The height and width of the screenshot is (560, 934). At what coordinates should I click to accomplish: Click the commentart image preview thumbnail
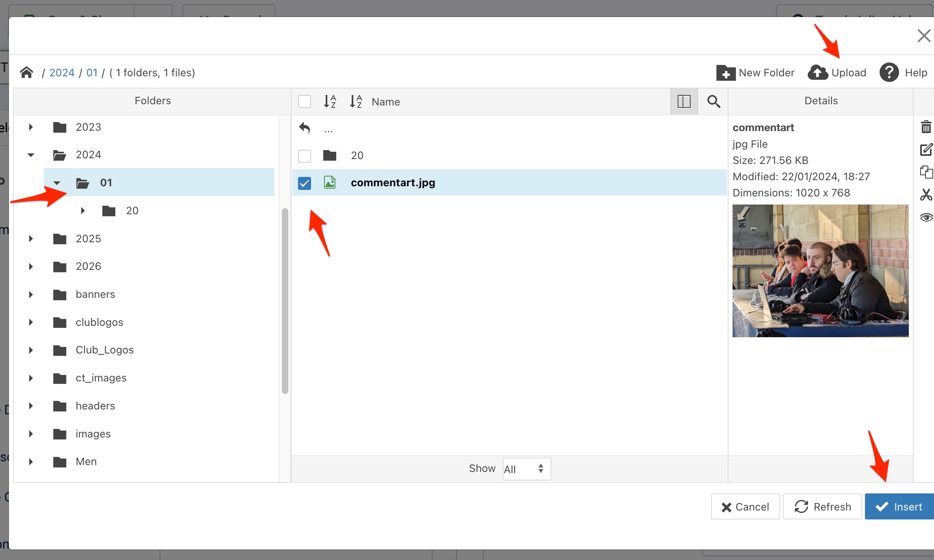click(x=820, y=271)
